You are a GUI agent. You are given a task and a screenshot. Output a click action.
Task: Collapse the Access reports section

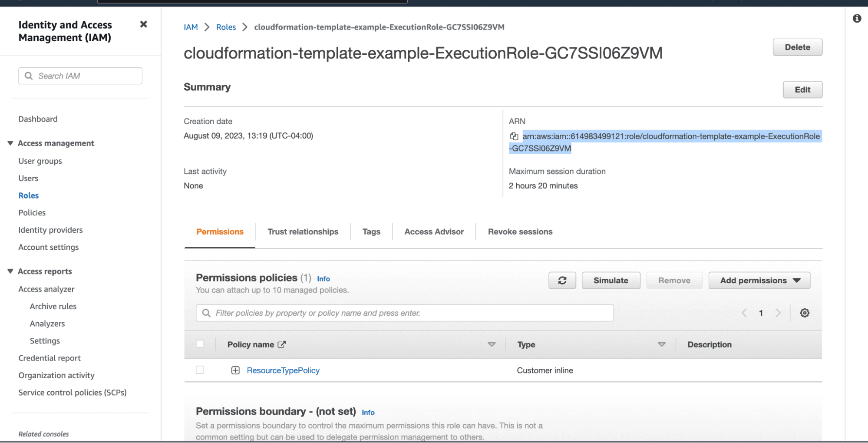(10, 271)
